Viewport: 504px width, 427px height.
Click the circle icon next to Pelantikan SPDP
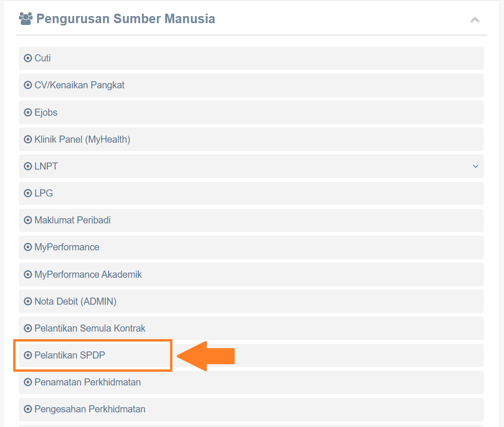[x=28, y=355]
